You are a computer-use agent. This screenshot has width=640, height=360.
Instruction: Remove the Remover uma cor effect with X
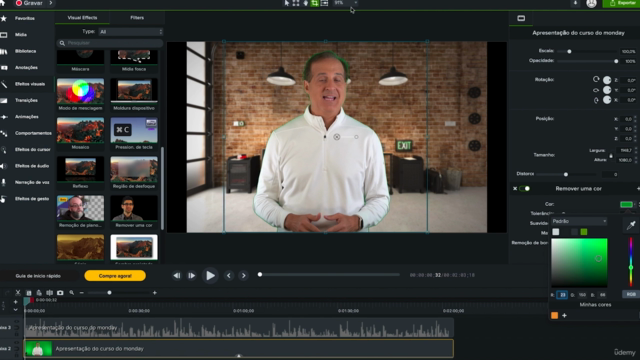(x=515, y=189)
